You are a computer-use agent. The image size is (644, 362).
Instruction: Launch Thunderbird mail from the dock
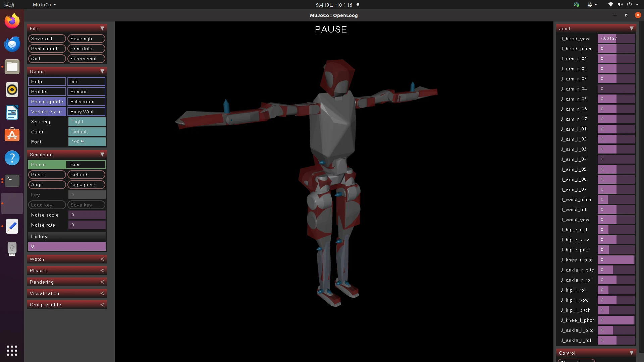[12, 44]
